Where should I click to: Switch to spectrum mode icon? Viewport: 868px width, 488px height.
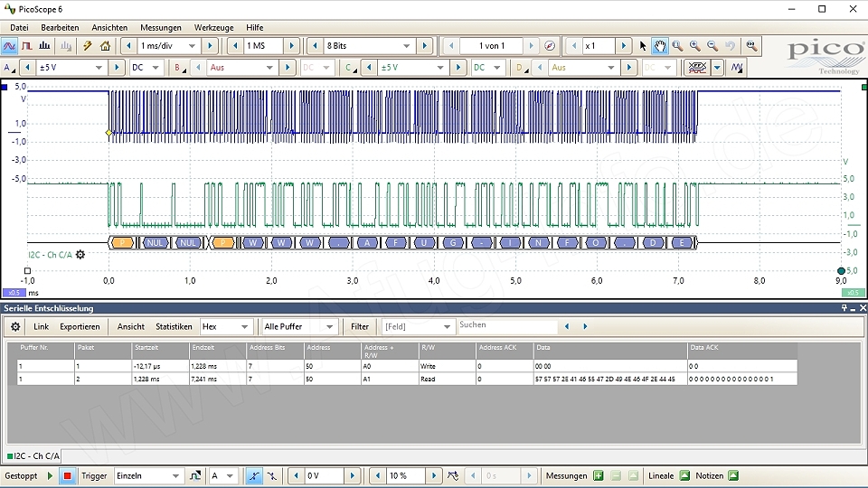point(44,46)
